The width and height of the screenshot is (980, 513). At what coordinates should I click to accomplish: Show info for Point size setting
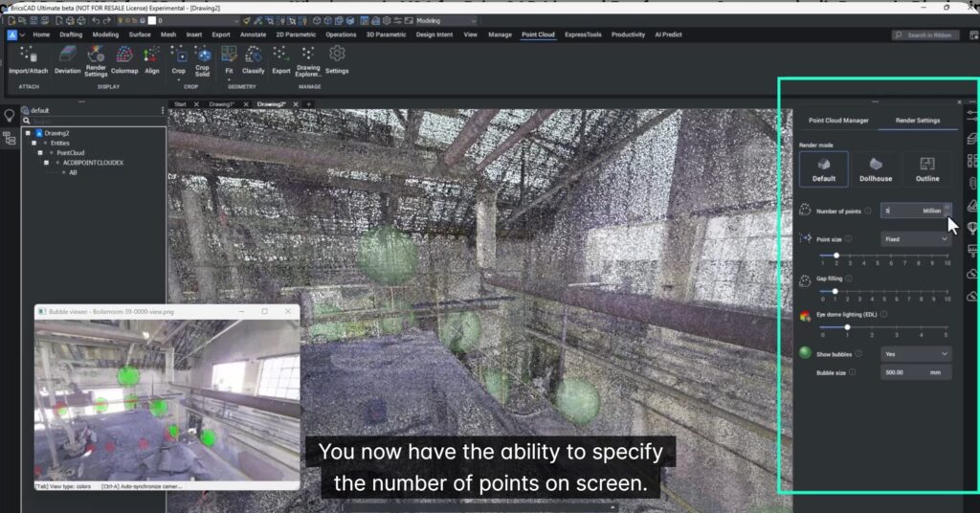pos(848,239)
